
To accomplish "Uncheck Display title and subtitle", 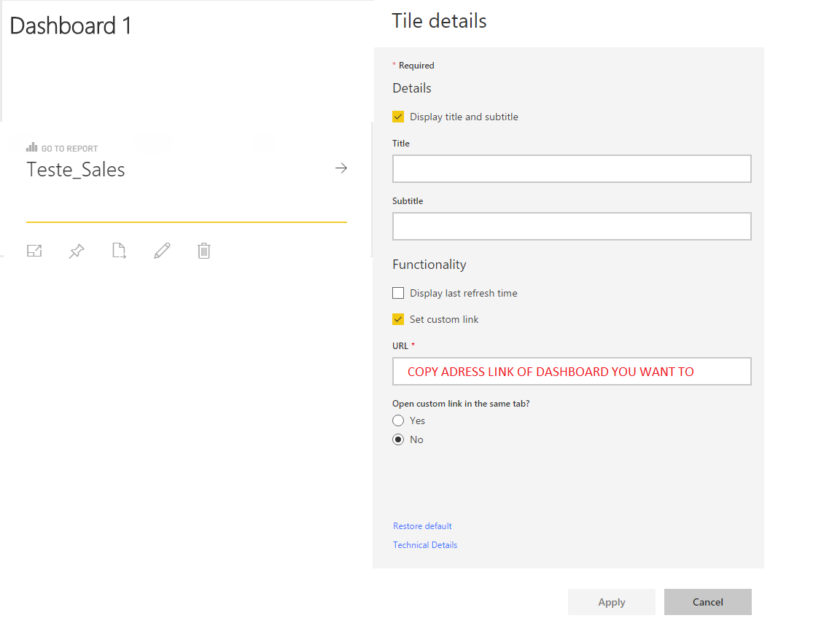I will (398, 117).
